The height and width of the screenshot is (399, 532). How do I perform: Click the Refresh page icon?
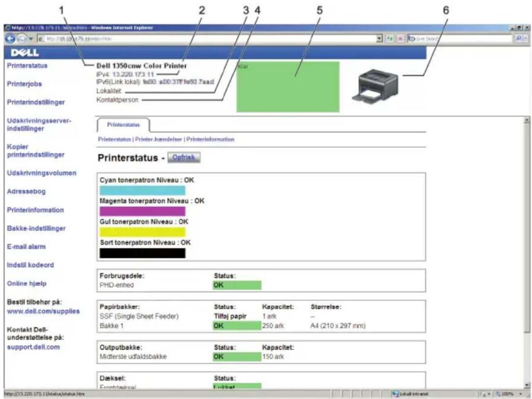[x=390, y=39]
